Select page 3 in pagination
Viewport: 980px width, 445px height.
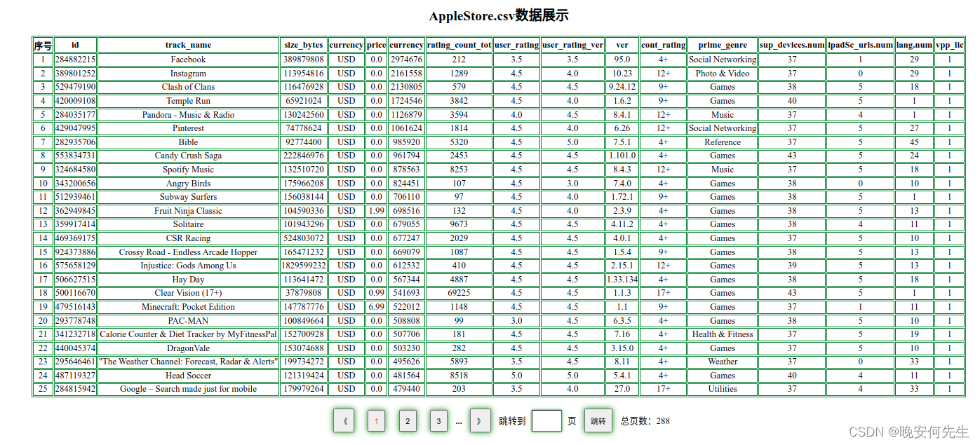pyautogui.click(x=438, y=421)
